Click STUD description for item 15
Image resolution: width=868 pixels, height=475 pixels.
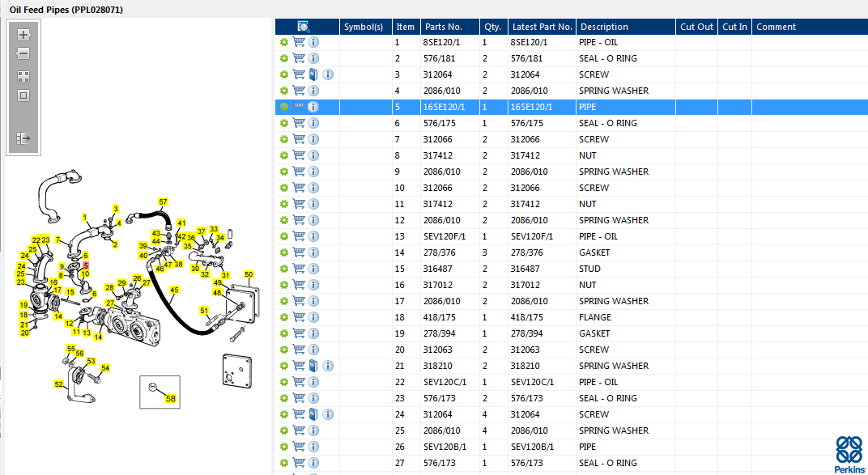tap(589, 269)
